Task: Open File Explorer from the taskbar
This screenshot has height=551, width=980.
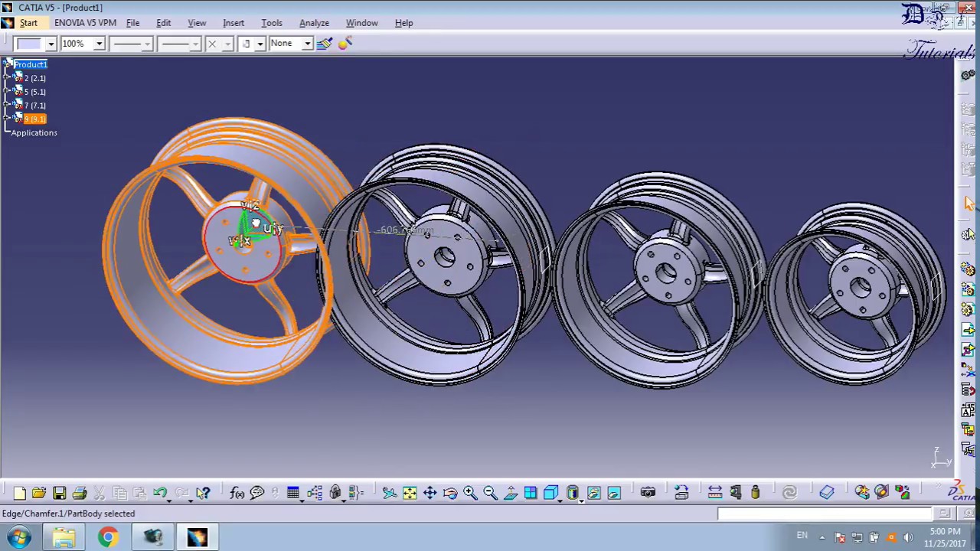Action: tap(64, 537)
